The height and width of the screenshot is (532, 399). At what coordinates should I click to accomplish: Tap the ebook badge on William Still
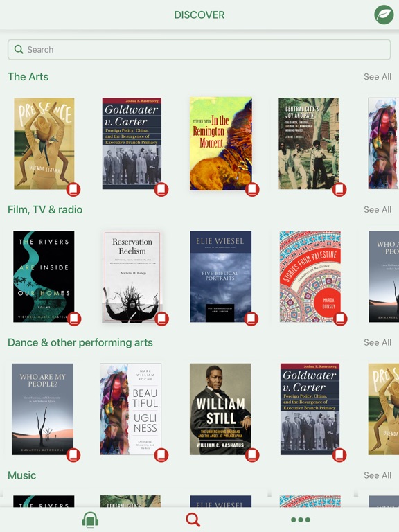(x=252, y=455)
